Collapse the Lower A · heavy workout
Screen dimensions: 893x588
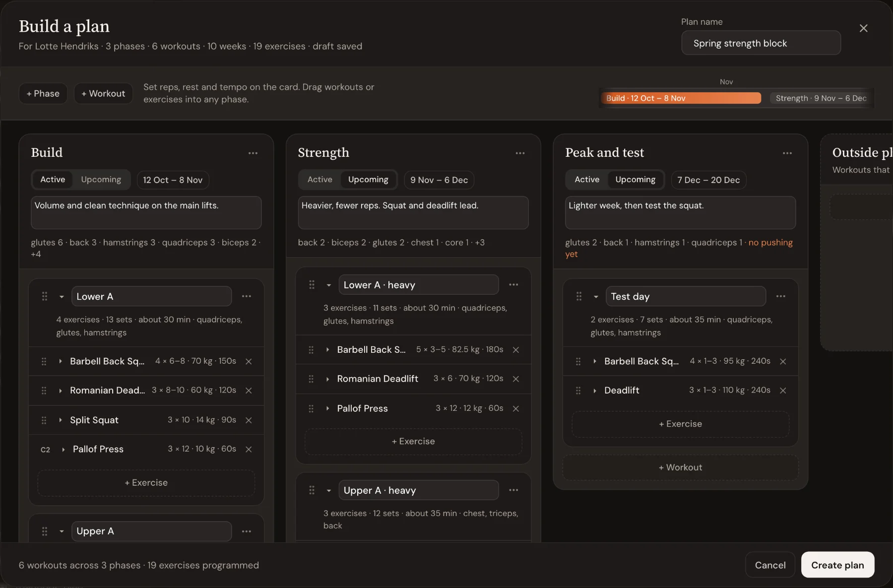(x=328, y=285)
